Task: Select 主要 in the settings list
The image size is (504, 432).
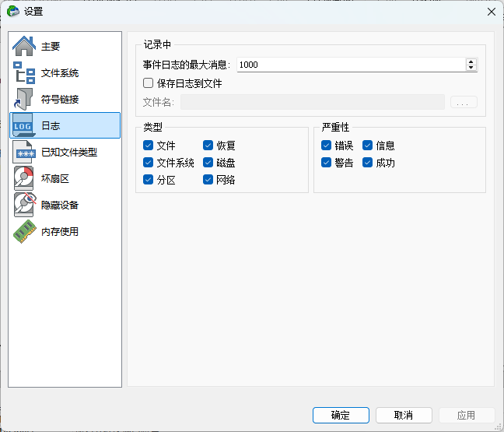Action: 65,46
